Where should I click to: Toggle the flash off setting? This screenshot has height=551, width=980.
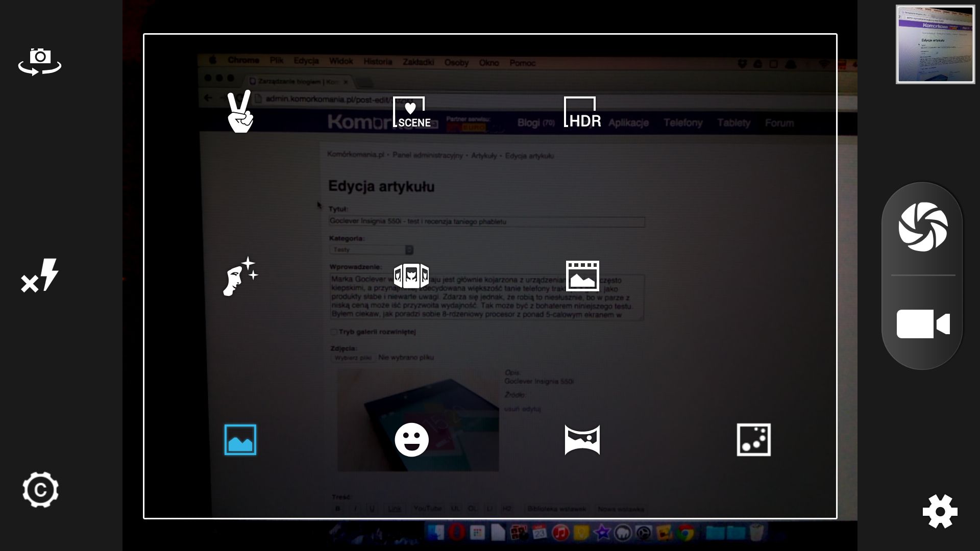pyautogui.click(x=40, y=275)
